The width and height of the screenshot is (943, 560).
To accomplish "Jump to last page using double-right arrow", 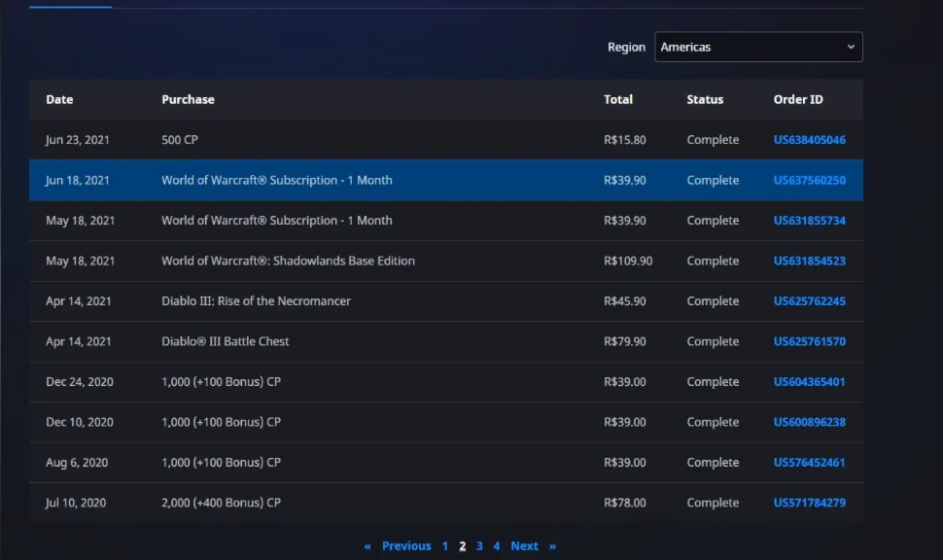I will [553, 546].
